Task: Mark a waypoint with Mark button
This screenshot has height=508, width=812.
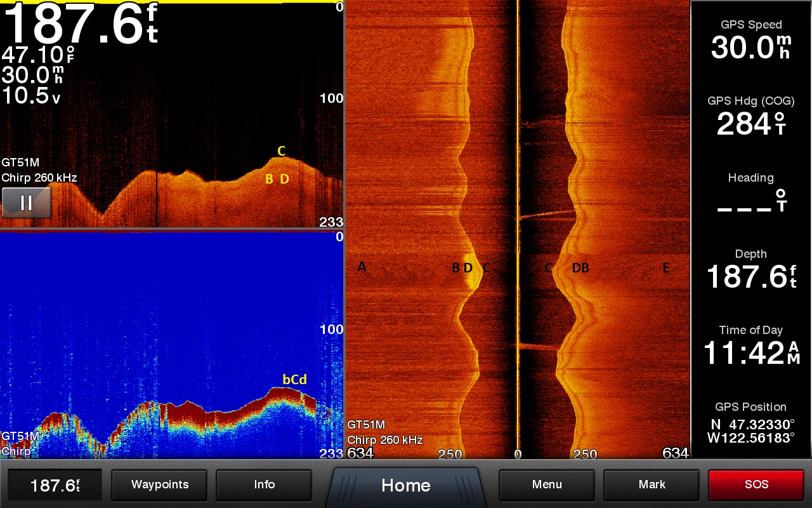Action: [652, 485]
